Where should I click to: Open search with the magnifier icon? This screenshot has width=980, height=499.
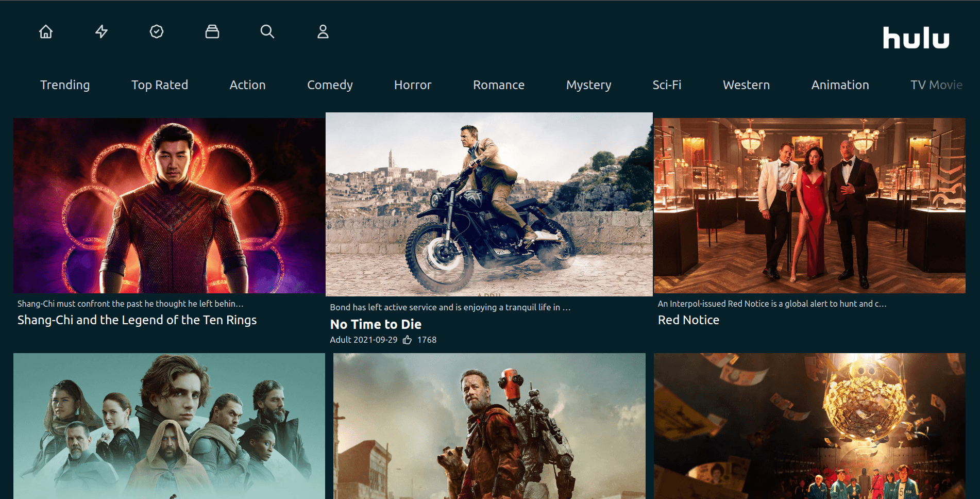click(x=267, y=32)
